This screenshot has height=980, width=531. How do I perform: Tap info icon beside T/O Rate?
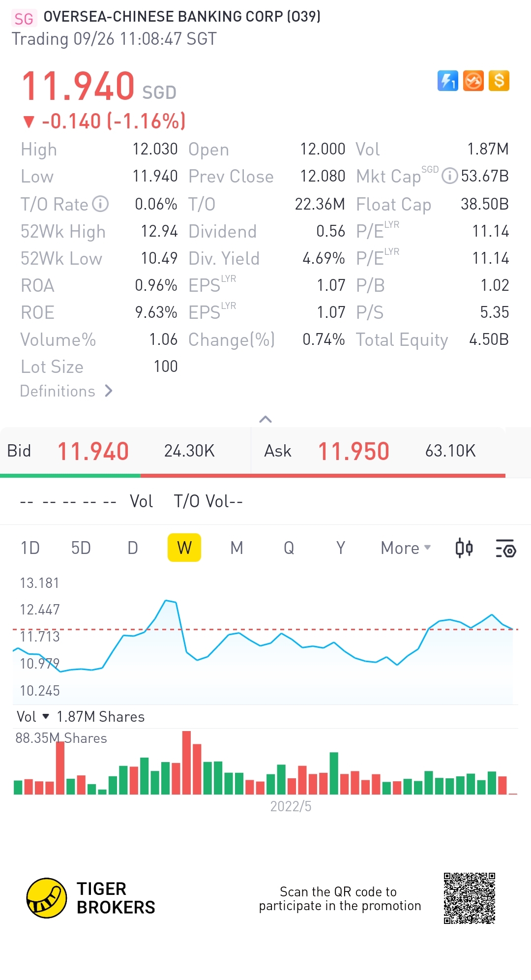point(101,204)
